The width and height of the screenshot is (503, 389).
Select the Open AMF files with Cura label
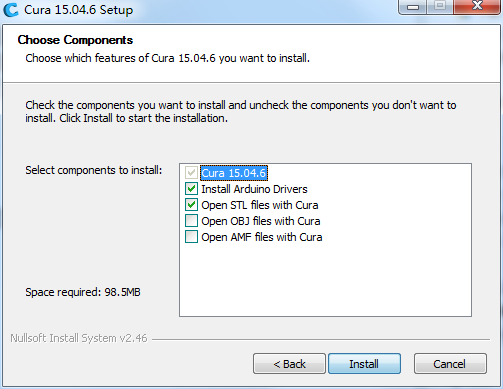(x=262, y=237)
